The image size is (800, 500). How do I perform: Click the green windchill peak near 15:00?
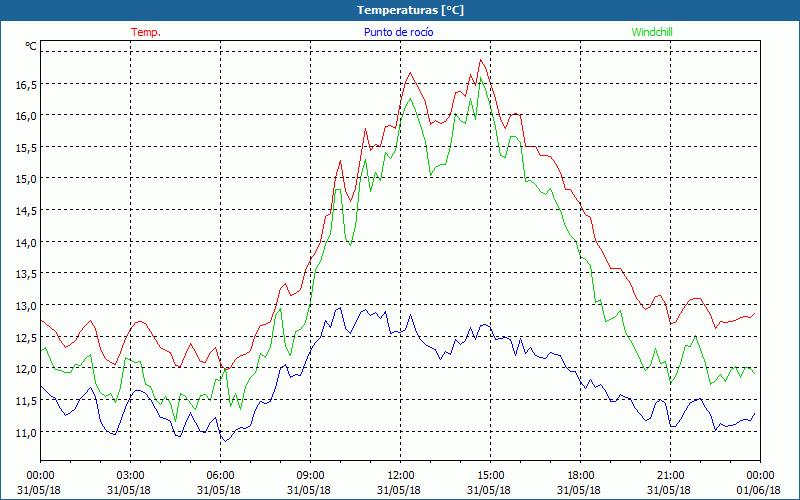481,78
